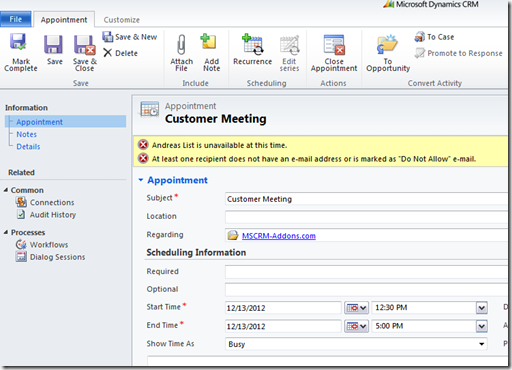The width and height of the screenshot is (512, 370).
Task: Click the Location input field
Action: click(367, 217)
